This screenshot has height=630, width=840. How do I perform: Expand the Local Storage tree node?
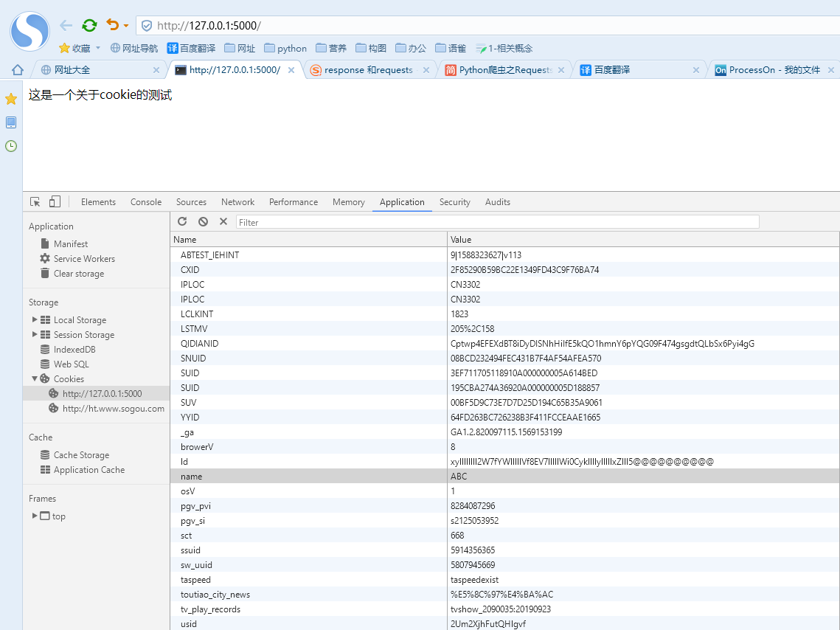pos(35,319)
